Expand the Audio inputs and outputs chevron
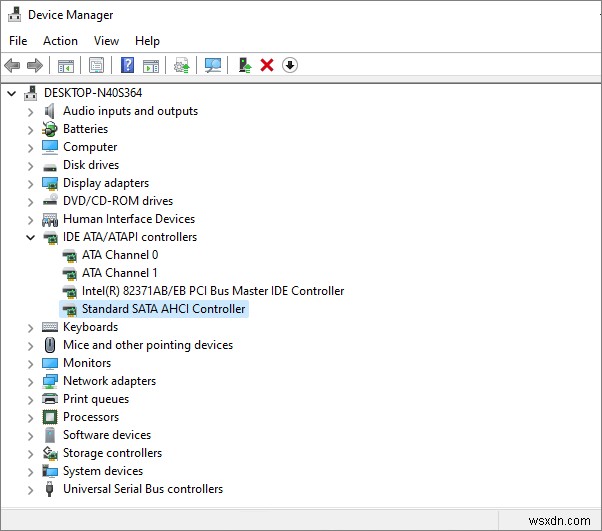The height and width of the screenshot is (531, 602). point(30,112)
